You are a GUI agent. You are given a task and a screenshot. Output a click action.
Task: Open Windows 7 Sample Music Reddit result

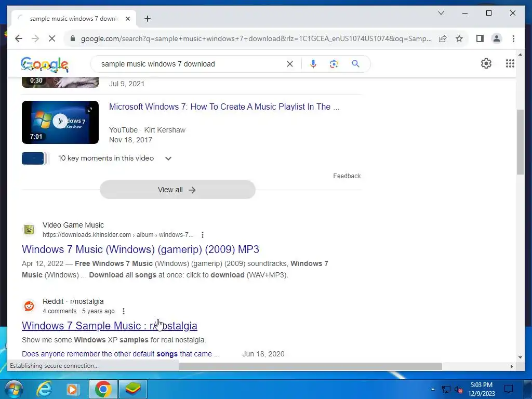pyautogui.click(x=109, y=326)
